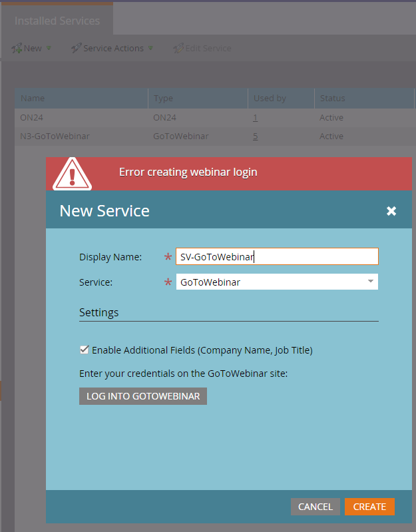The height and width of the screenshot is (532, 416).
Task: Sort by the Status column header
Action: pyautogui.click(x=332, y=99)
